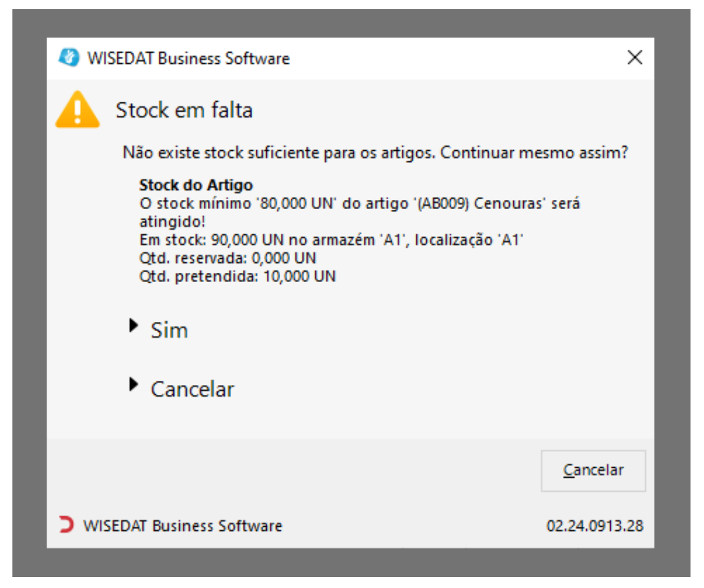
Task: Click the 'Qtd. pretendida: 10,000 UN' line
Action: point(237,277)
